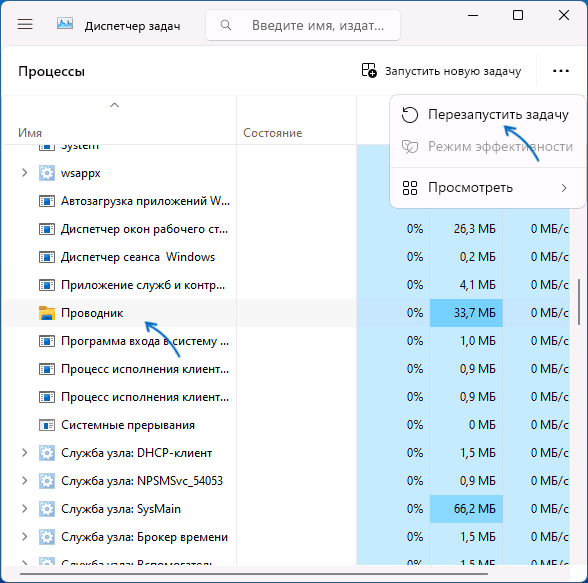588x583 pixels.
Task: Click the Программа входа в систему icon
Action: point(47,341)
